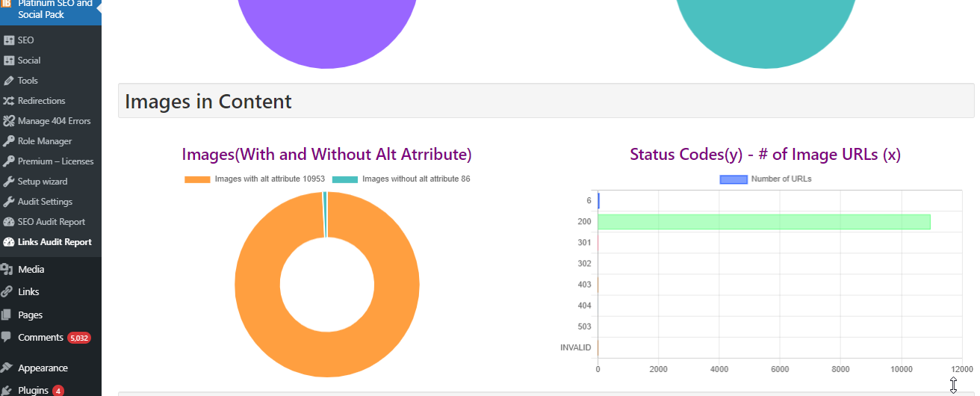Click the green 200 status code bar

[x=763, y=222]
